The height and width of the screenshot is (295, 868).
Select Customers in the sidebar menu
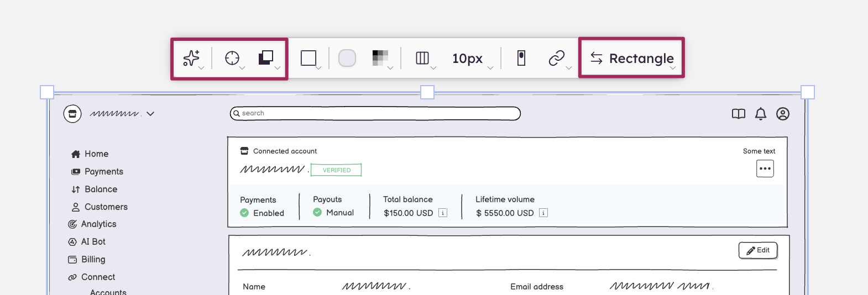tap(106, 207)
